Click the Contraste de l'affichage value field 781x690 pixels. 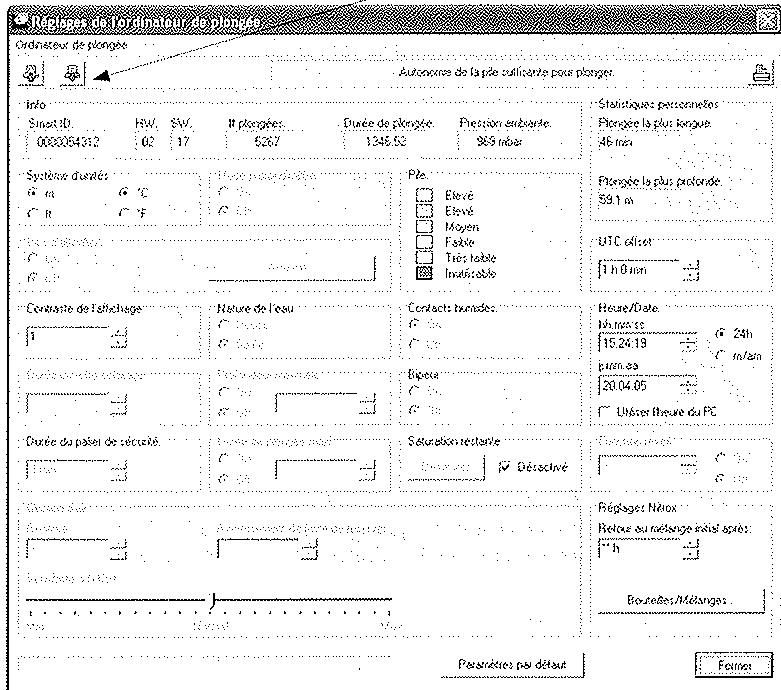click(x=68, y=337)
